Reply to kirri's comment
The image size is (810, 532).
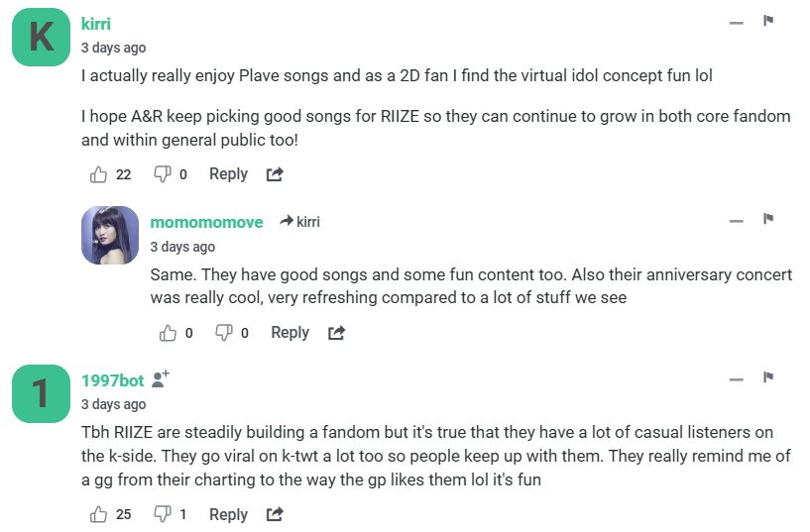(228, 174)
